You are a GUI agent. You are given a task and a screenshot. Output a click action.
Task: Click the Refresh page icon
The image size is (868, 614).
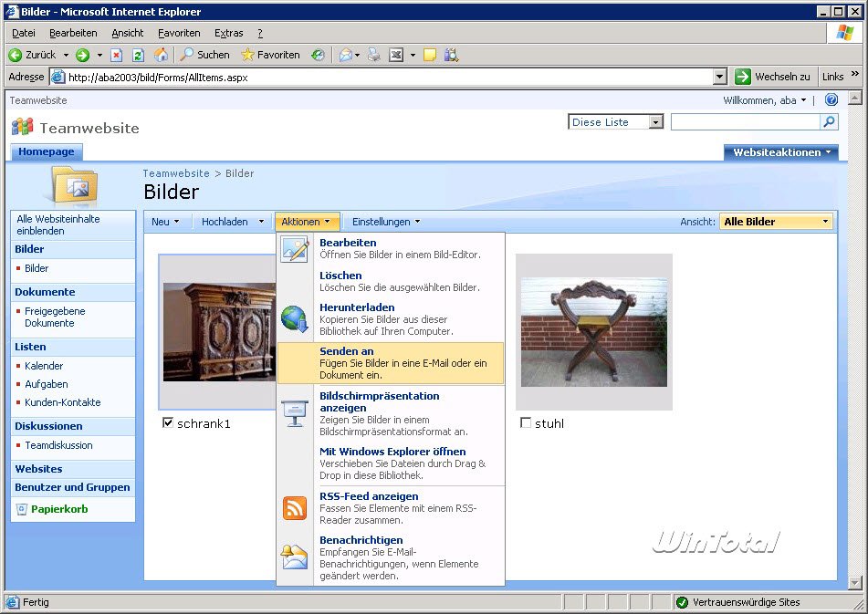pos(139,55)
